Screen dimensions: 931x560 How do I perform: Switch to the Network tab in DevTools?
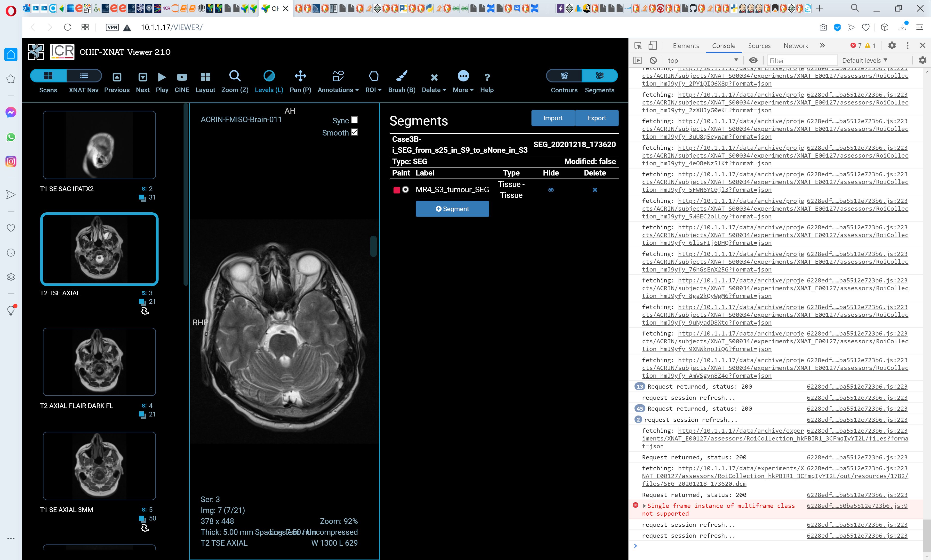795,45
